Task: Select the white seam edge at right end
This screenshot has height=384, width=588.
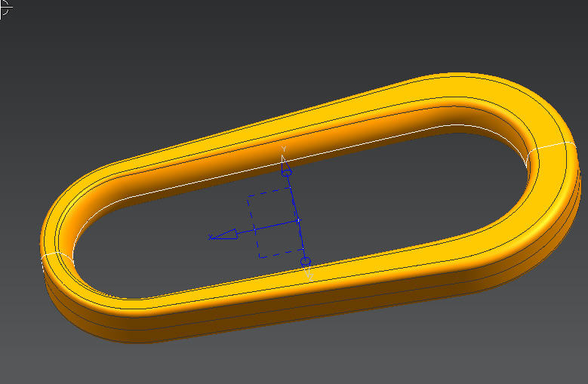Action: [x=551, y=147]
